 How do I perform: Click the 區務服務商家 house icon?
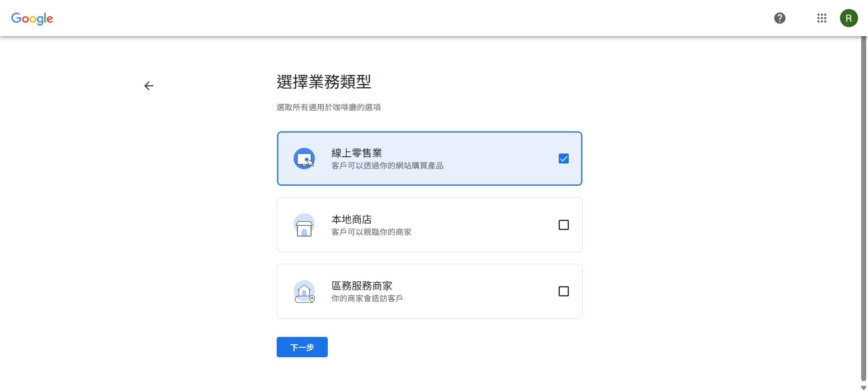click(304, 291)
